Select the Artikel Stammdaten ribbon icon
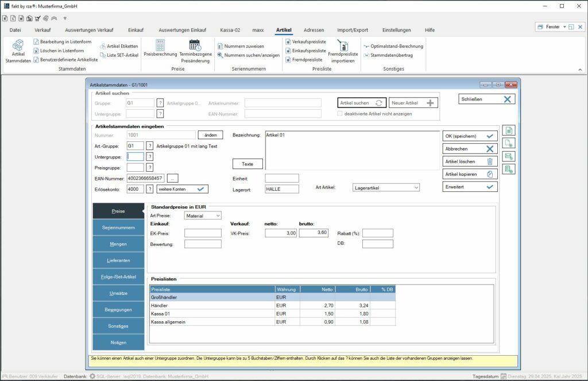Viewport: 588px width, 381px height. pyautogui.click(x=17, y=51)
